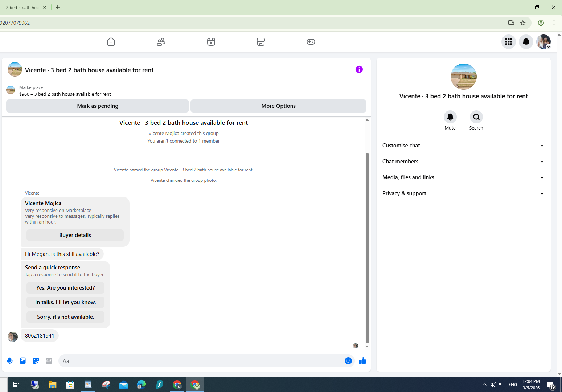Click the purple conversation info icon
This screenshot has height=392, width=562.
click(359, 69)
